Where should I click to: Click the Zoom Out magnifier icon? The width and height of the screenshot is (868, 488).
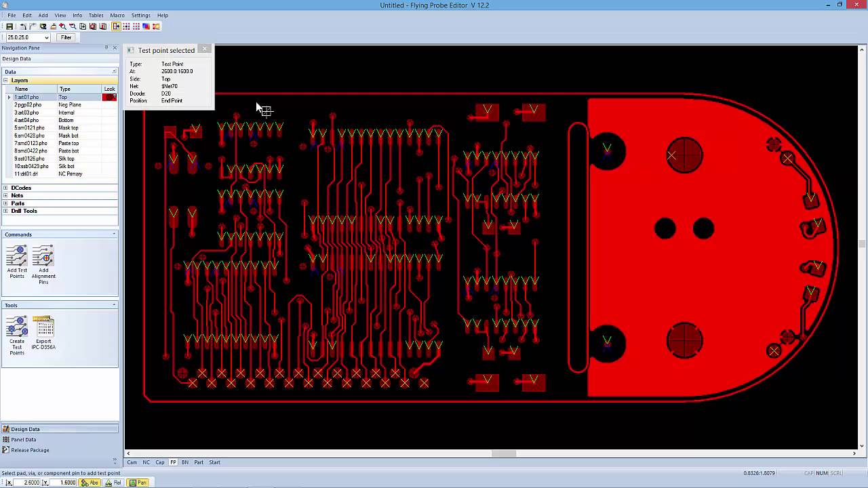73,26
